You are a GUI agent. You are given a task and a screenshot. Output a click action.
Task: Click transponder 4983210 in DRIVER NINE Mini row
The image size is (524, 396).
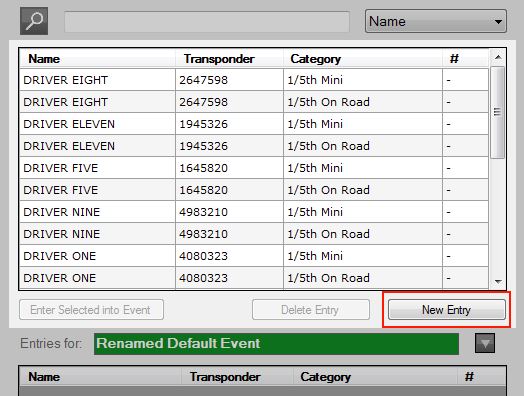click(229, 212)
